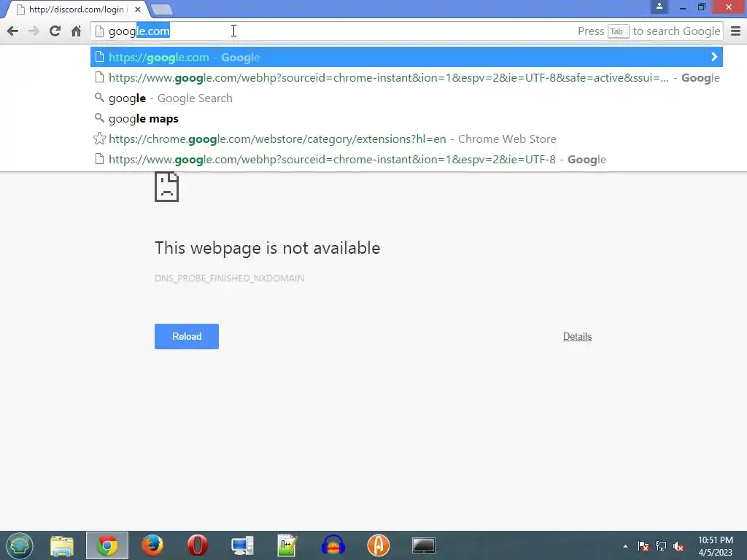The width and height of the screenshot is (747, 560).
Task: Open the Details link
Action: (x=578, y=337)
